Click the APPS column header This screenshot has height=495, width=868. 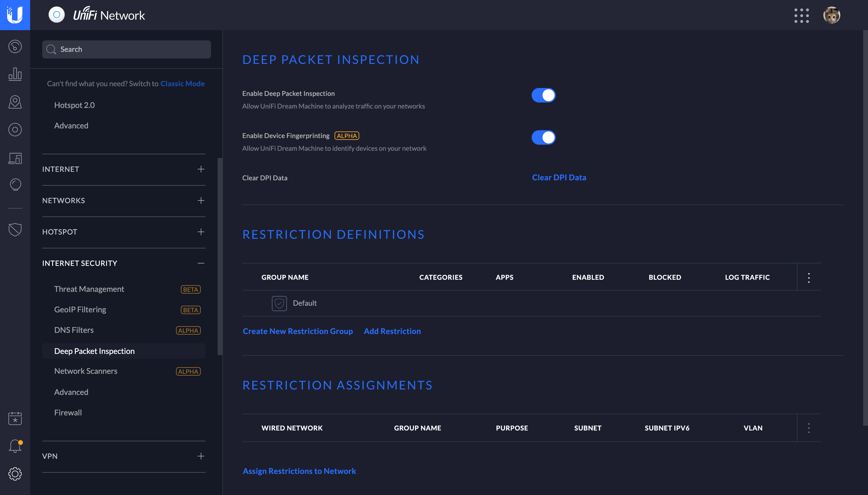click(x=504, y=277)
